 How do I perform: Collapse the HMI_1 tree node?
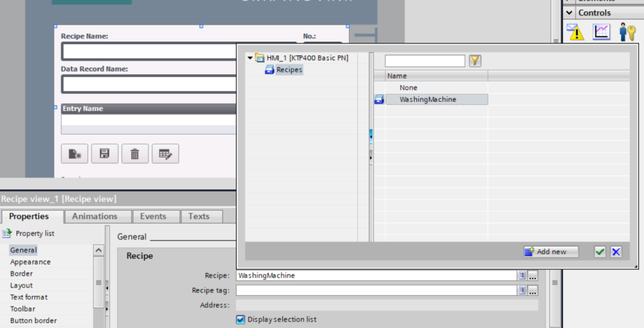tap(250, 58)
